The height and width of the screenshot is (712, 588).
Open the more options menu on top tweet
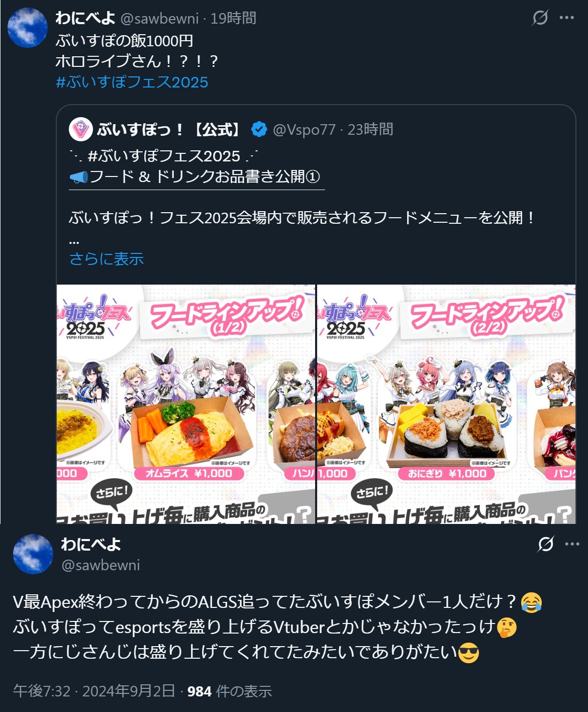(566, 18)
